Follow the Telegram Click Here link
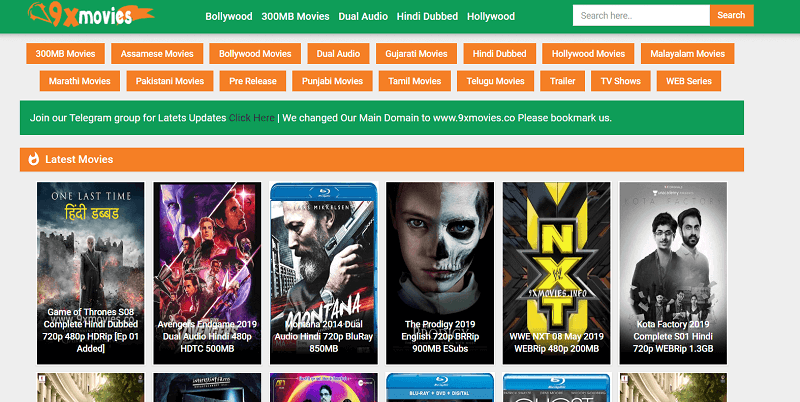Image resolution: width=800 pixels, height=402 pixels. click(x=252, y=118)
